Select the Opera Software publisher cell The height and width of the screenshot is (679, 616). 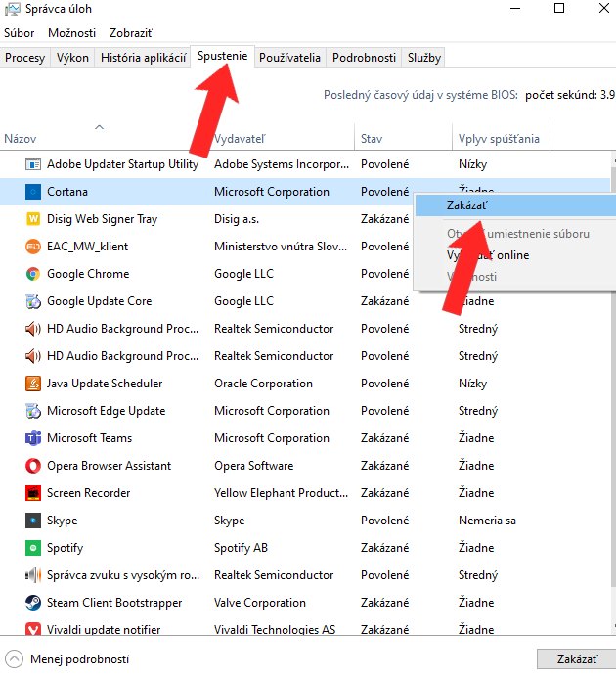click(253, 466)
